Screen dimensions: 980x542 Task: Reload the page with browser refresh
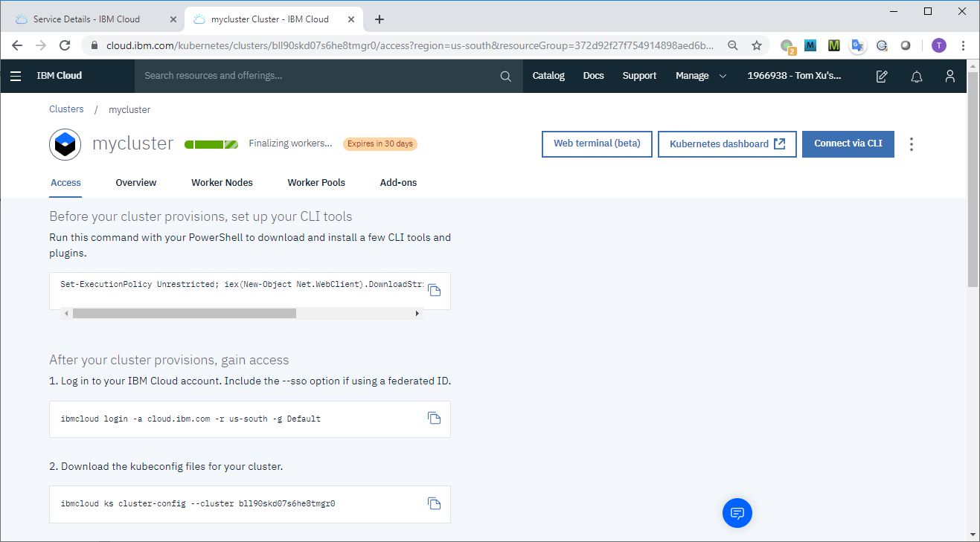tap(65, 45)
